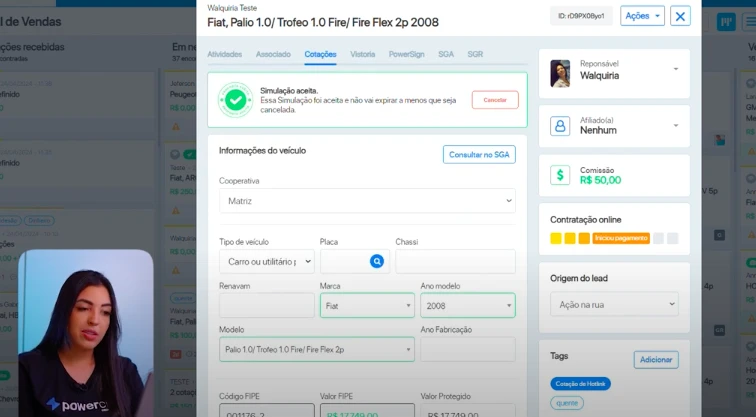Screen dimensions: 756x417
Task: Go to the Associado tab
Action: coord(273,54)
